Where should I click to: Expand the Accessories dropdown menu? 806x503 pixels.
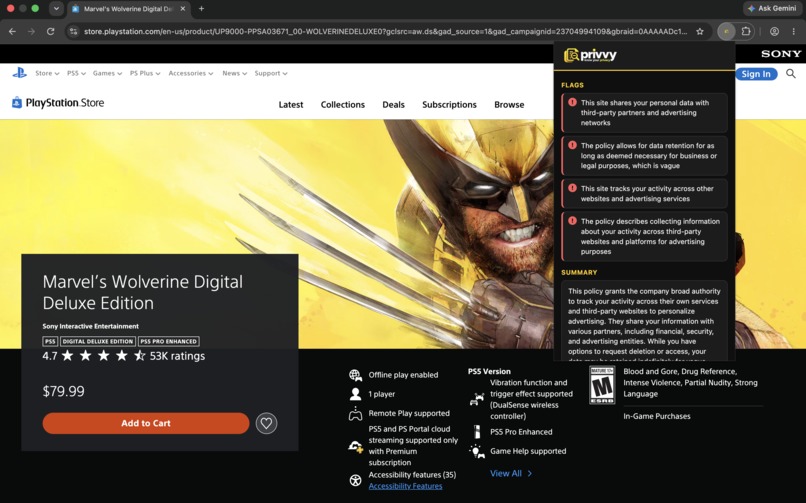pyautogui.click(x=191, y=73)
